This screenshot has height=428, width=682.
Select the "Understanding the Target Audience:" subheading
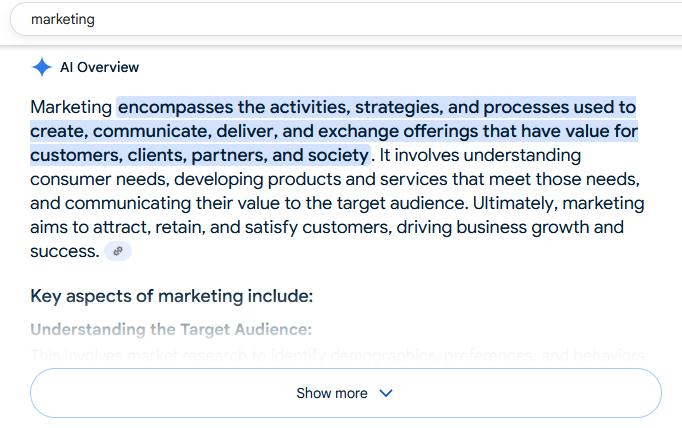[171, 329]
